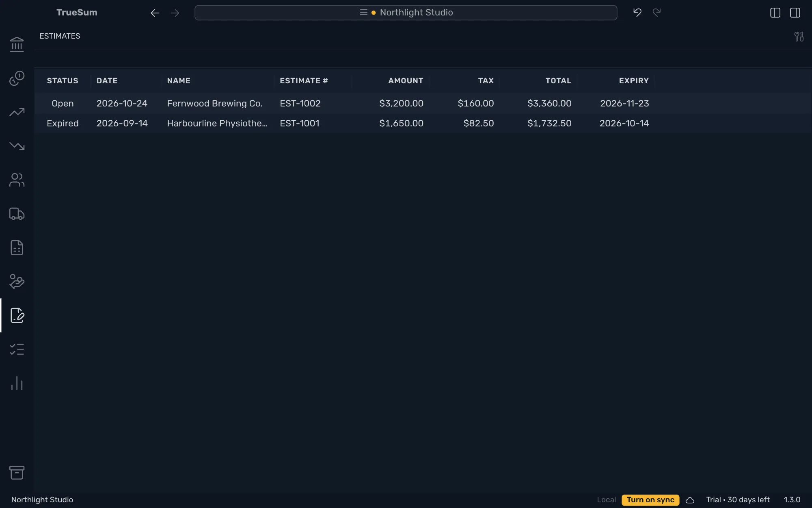Click Trial 30 days left status text
This screenshot has width=812, height=508.
click(738, 500)
